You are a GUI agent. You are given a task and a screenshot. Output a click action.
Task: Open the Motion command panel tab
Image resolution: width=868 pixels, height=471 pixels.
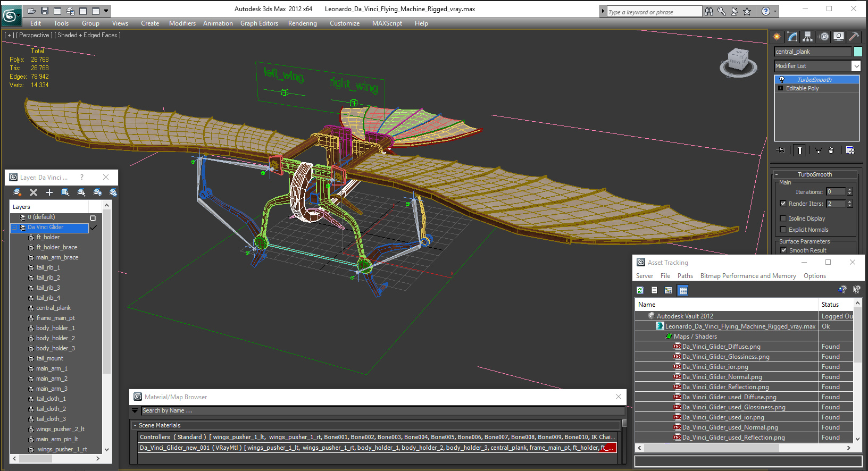pyautogui.click(x=824, y=37)
